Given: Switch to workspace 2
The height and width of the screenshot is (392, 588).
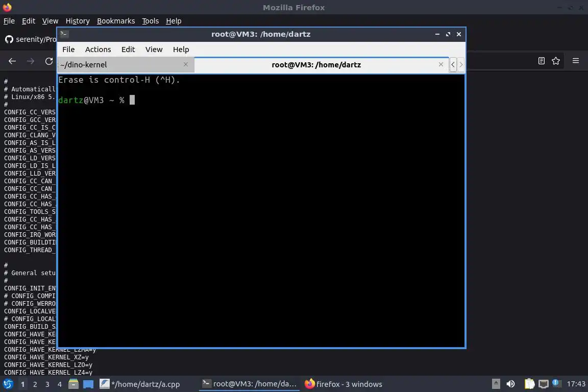Looking at the screenshot, I should (35, 384).
